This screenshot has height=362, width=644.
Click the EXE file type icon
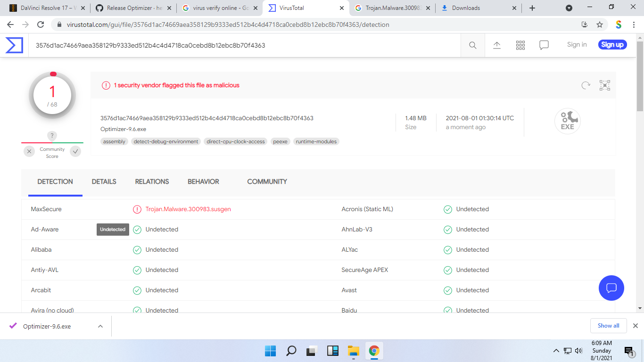[567, 121]
